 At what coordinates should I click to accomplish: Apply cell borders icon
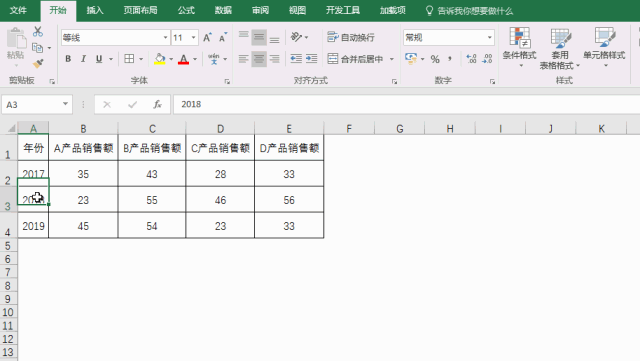pyautogui.click(x=129, y=59)
